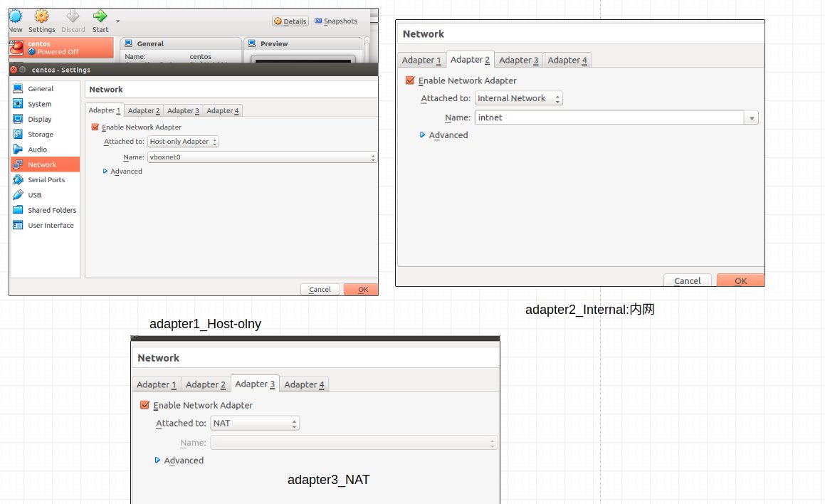Open Serial Ports category icon

[18, 179]
